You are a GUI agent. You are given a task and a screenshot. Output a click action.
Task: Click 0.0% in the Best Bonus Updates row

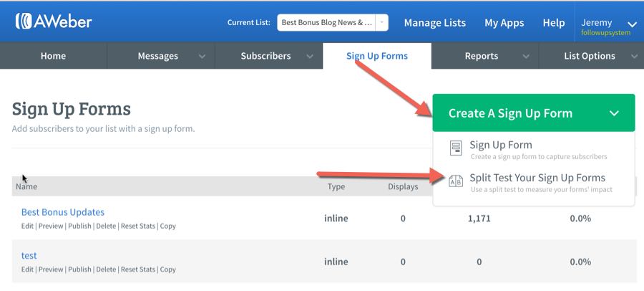(580, 219)
